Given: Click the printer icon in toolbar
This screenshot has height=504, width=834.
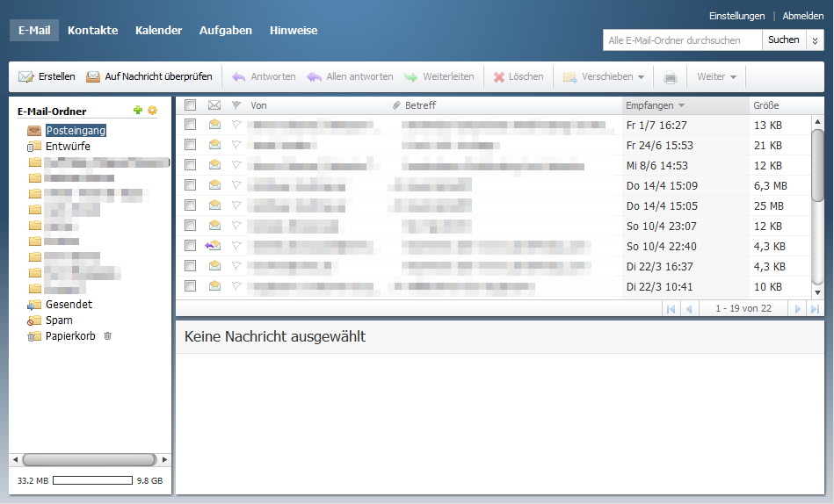Looking at the screenshot, I should point(671,77).
